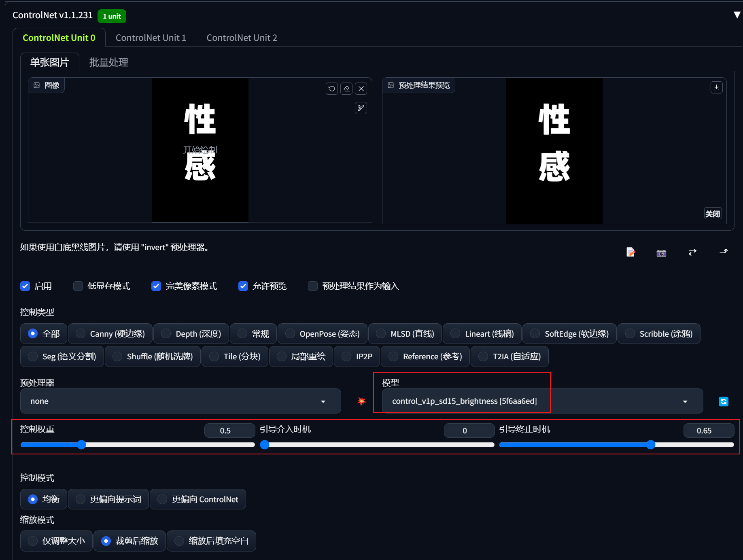This screenshot has height=560, width=743.
Task: Select Depth (深度) control type
Action: coord(191,334)
